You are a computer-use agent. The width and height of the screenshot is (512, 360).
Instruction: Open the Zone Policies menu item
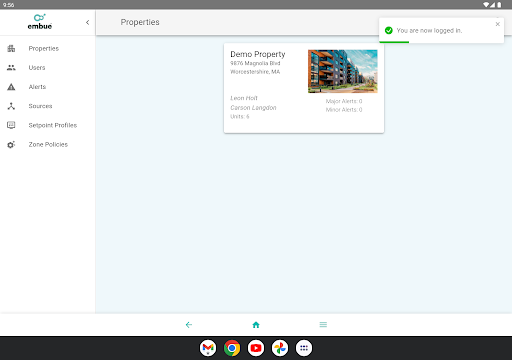tap(48, 145)
